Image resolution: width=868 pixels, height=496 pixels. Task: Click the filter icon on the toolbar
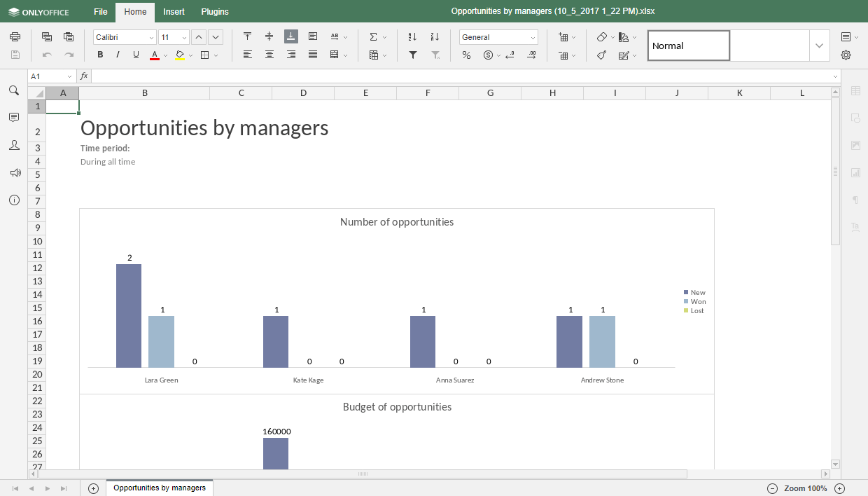click(x=412, y=55)
